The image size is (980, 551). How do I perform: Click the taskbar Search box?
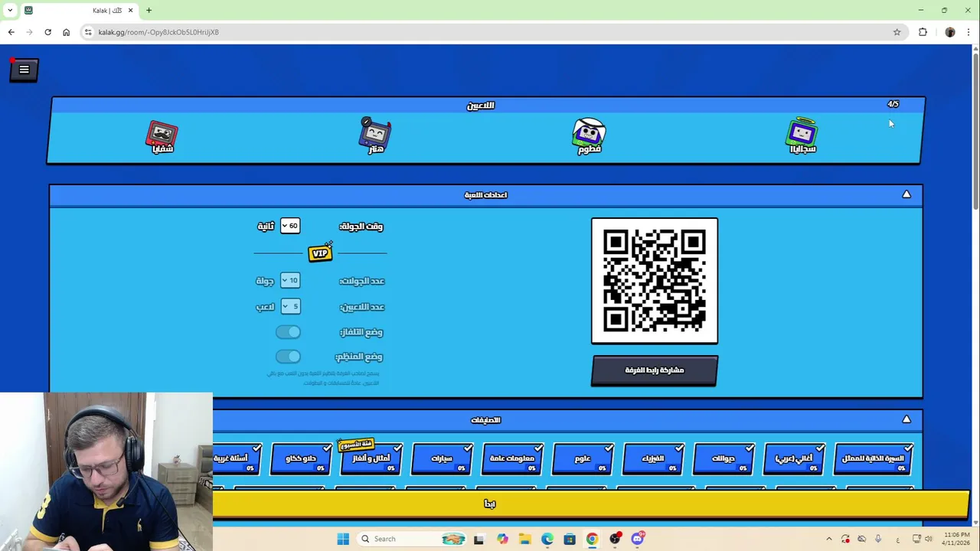click(412, 539)
